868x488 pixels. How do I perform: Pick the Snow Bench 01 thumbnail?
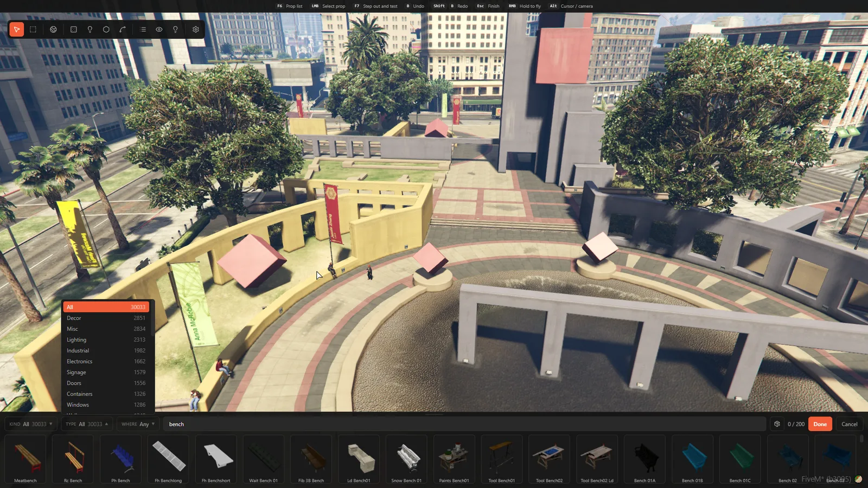pos(406,459)
